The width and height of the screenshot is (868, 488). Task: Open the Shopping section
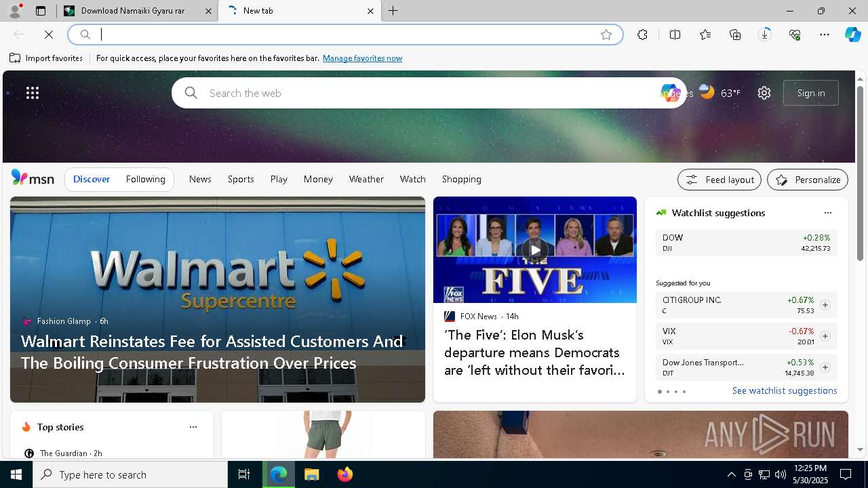462,179
